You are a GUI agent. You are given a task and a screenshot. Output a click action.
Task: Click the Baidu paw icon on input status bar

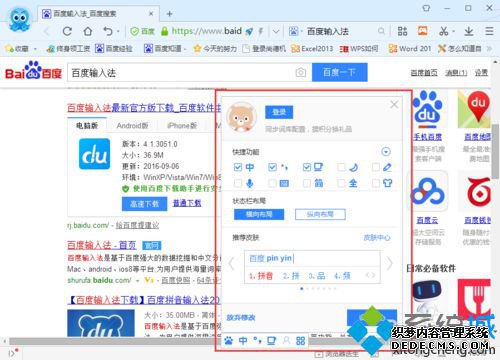pos(229,340)
